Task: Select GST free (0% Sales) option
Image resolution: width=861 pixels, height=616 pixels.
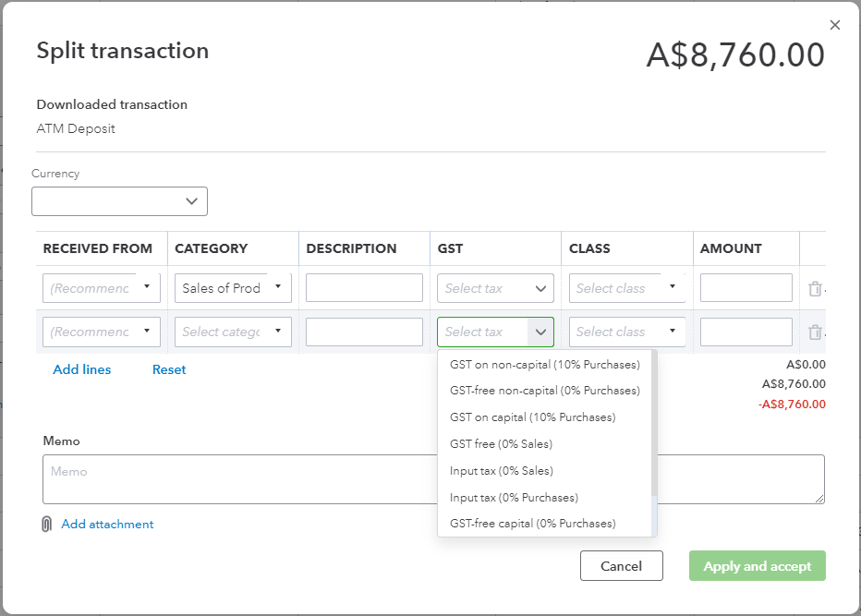Action: [501, 444]
